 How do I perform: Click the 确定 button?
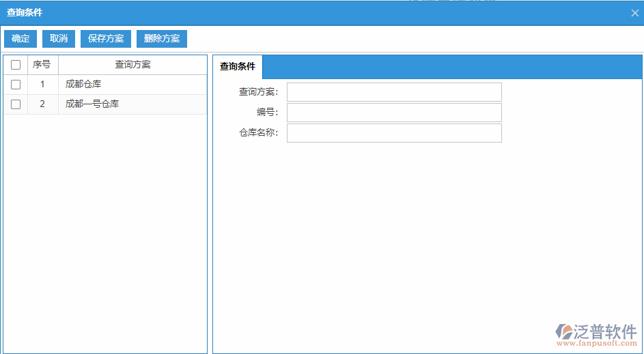pos(20,39)
